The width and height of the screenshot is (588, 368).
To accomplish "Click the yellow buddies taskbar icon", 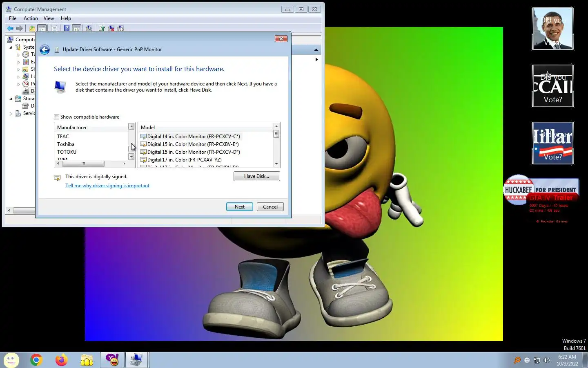I will coord(87,360).
